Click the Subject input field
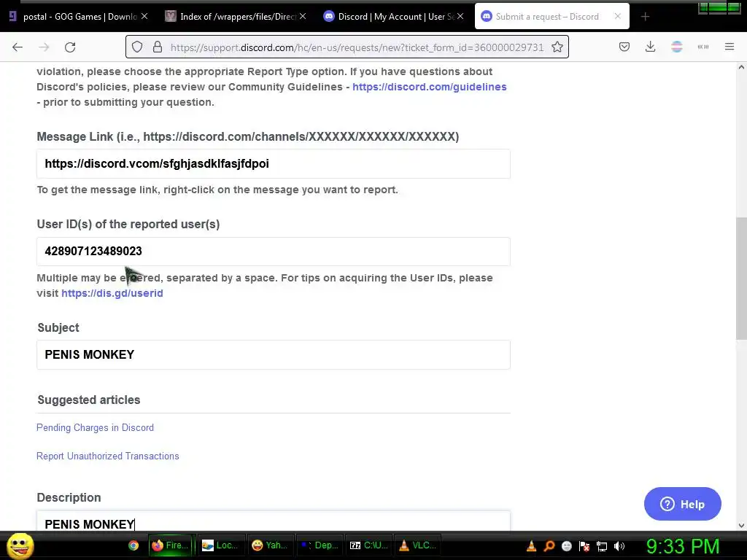The width and height of the screenshot is (747, 560). 274,355
